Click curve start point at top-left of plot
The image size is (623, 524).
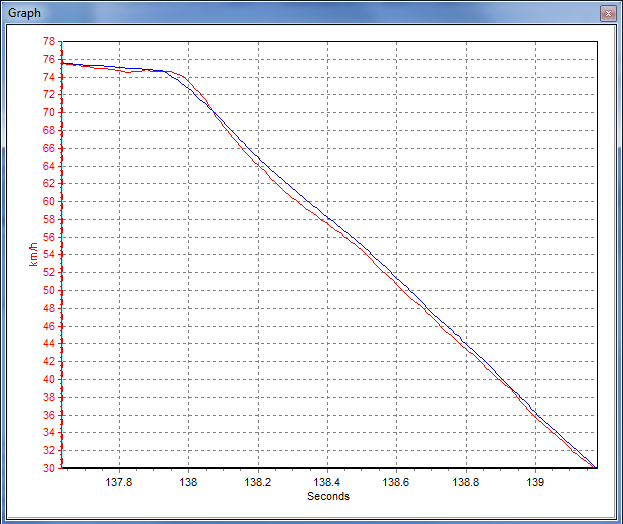click(x=63, y=63)
